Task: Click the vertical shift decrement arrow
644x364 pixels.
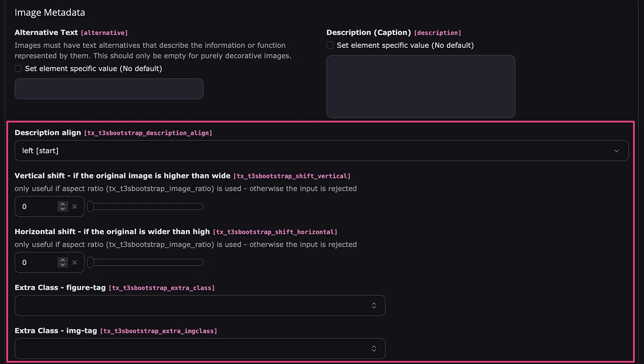Action: click(x=62, y=210)
